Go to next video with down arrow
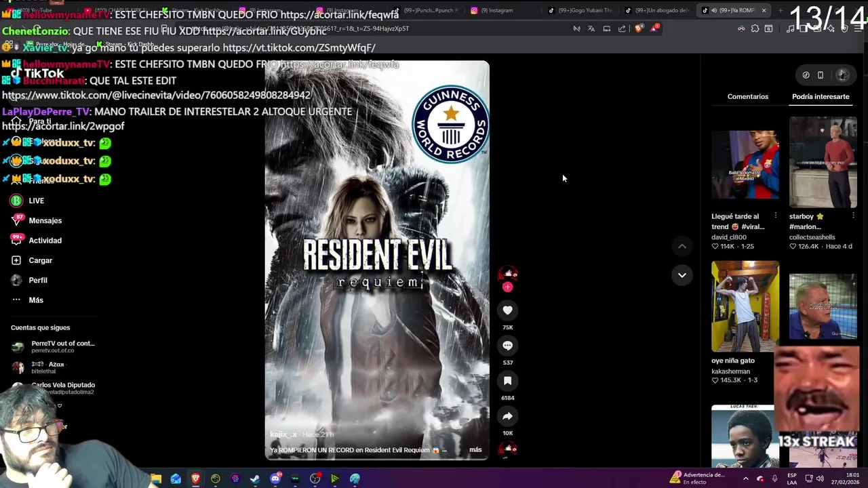 682,274
